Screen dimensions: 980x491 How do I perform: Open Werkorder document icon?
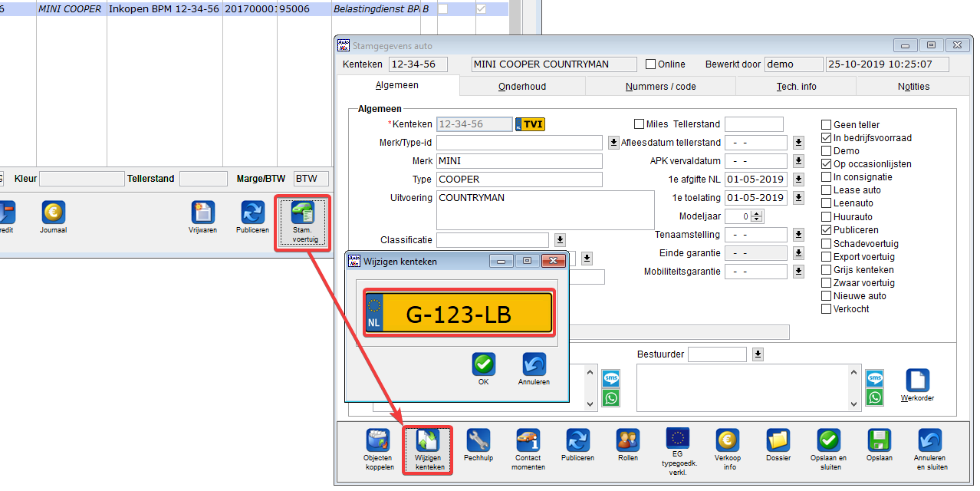coord(918,386)
